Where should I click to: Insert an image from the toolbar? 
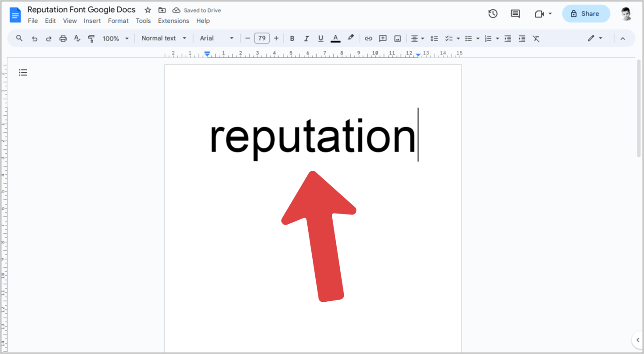(x=397, y=38)
